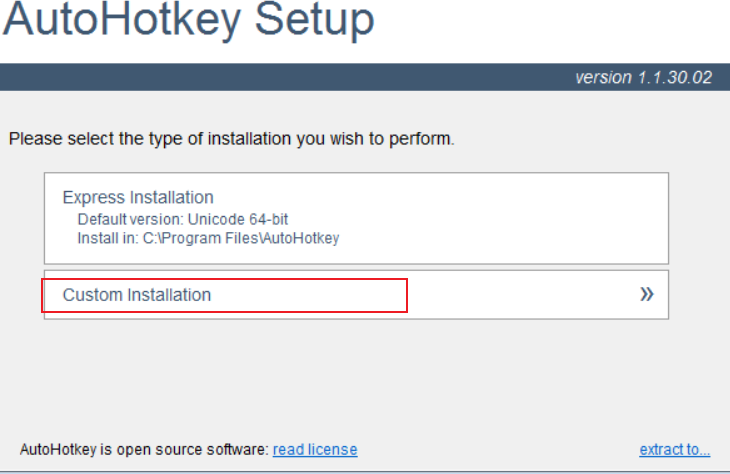This screenshot has height=474, width=730.
Task: Click the blank white area right of the title
Action: pos(550,25)
